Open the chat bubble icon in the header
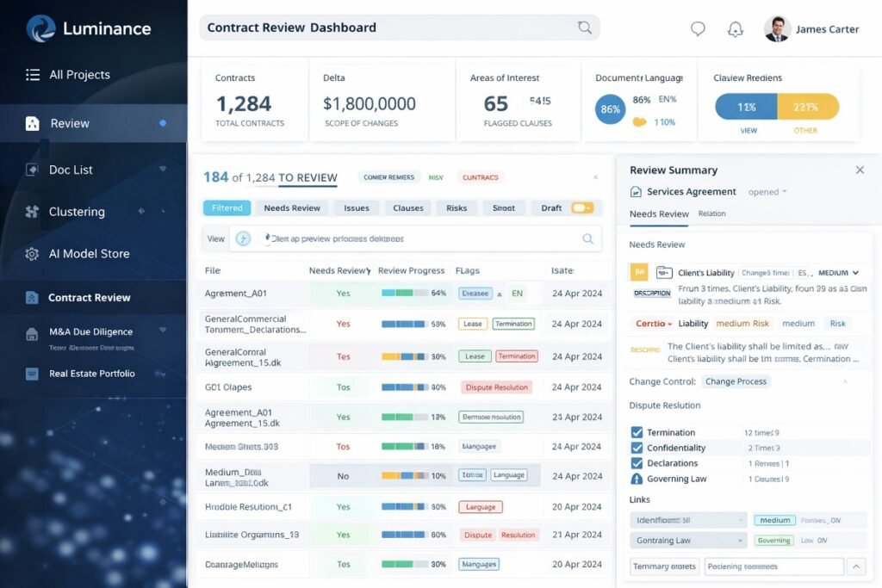 click(x=698, y=28)
